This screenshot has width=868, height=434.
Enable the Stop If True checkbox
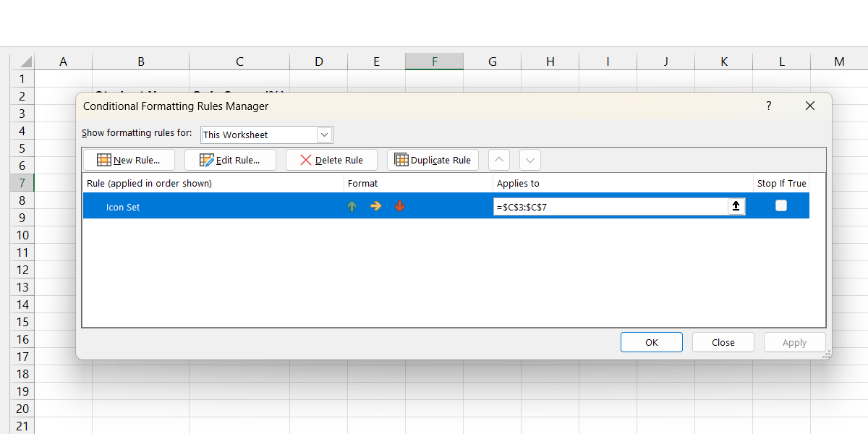coord(781,205)
